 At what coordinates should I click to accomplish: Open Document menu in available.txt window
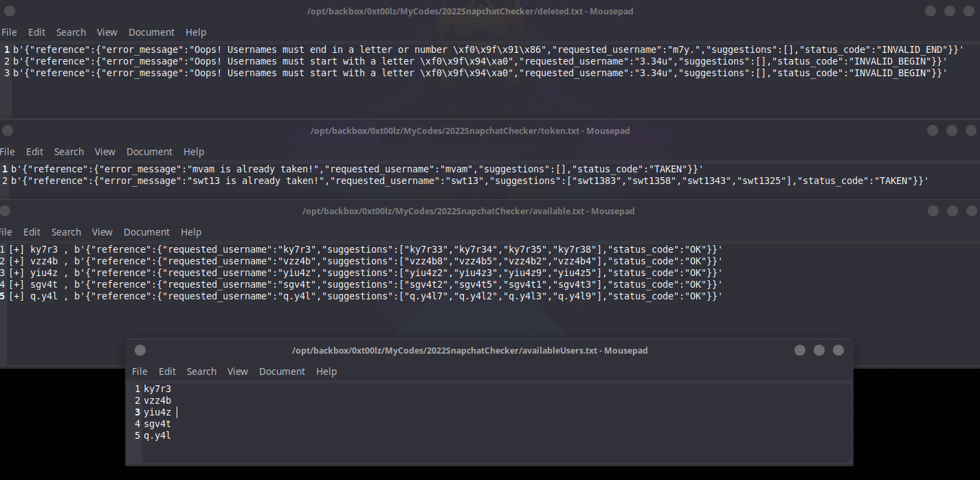point(146,232)
